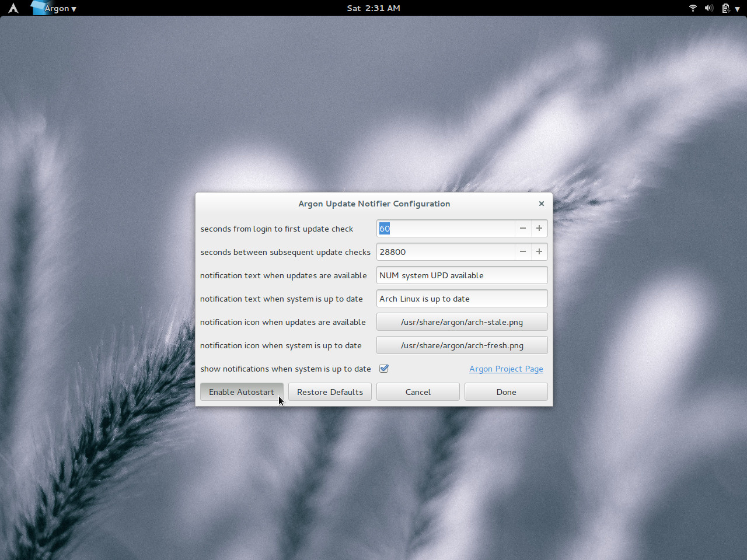Decrease seconds between subsequent update checks
Screen dimensions: 747x560
(523, 252)
